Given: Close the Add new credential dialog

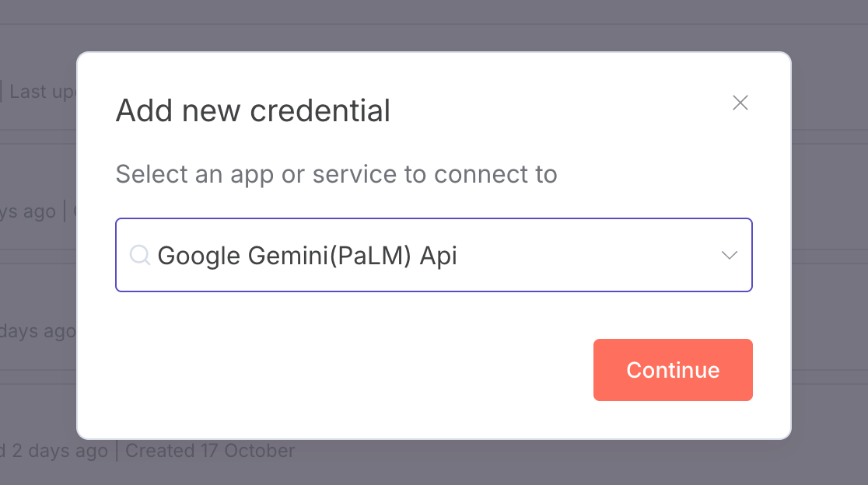Looking at the screenshot, I should (740, 103).
